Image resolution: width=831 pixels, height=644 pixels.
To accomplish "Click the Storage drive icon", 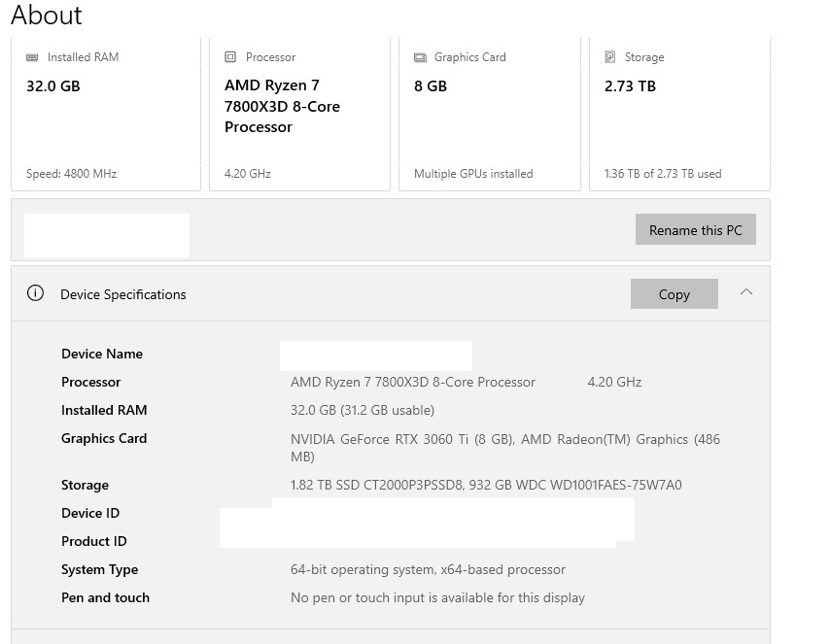I will tap(610, 56).
